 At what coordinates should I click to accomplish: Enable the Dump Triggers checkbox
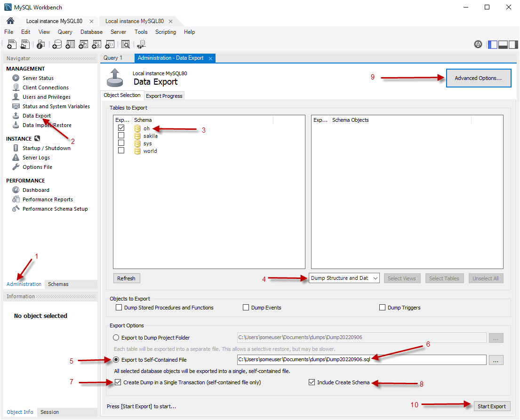[383, 308]
